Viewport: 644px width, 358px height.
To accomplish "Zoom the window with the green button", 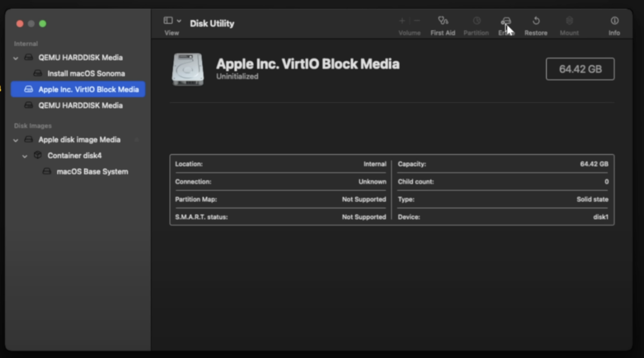I will coord(43,24).
